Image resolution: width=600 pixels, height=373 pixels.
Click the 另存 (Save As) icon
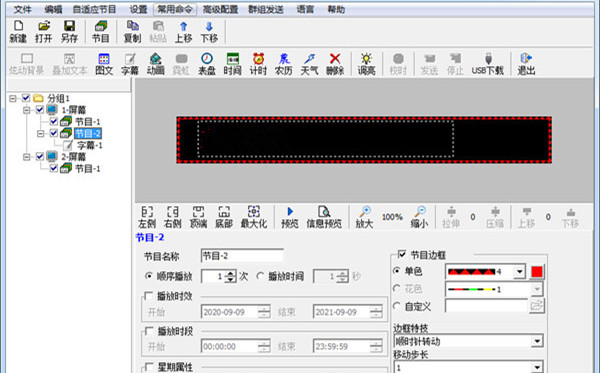(69, 31)
